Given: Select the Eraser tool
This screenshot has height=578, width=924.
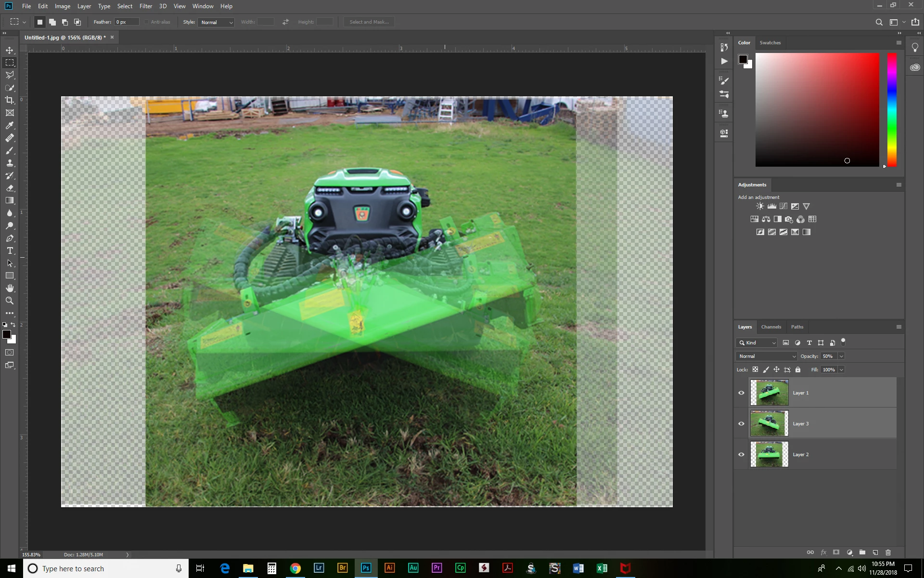Looking at the screenshot, I should (x=10, y=188).
